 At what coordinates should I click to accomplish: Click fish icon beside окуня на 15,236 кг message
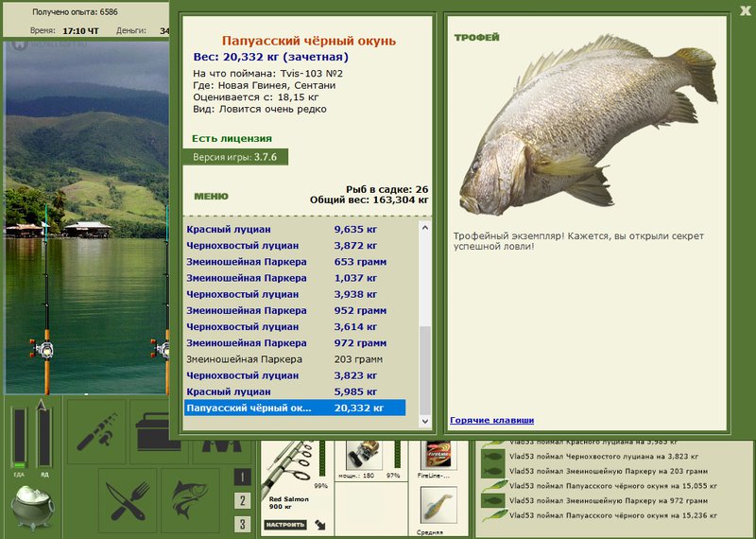pos(493,515)
